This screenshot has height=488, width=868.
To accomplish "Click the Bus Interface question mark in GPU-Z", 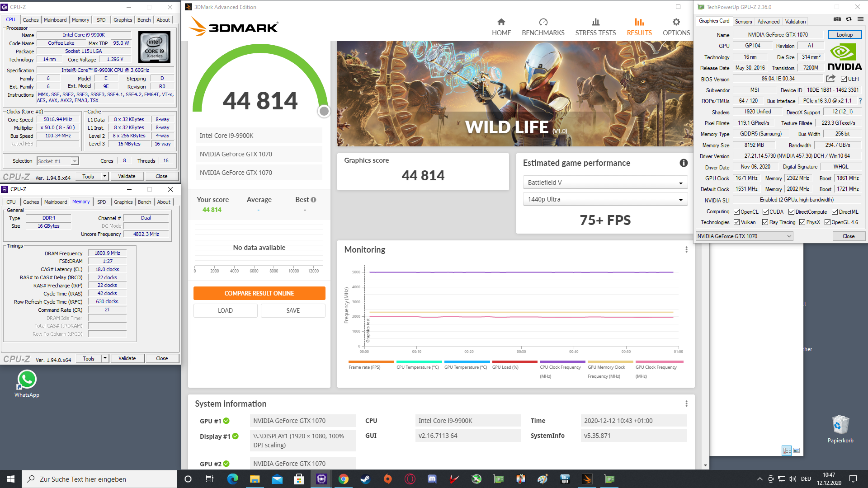I will (860, 101).
